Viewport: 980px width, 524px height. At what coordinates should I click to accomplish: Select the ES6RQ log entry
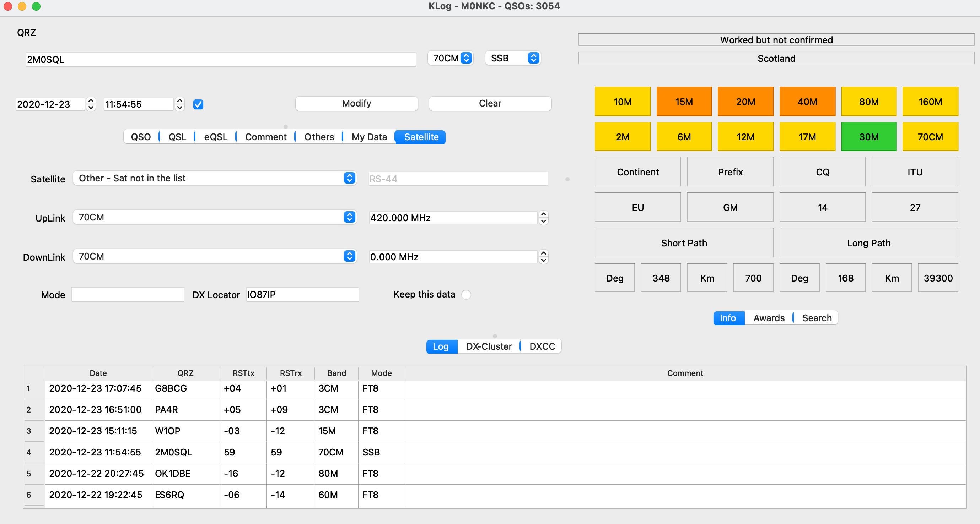[x=495, y=495]
